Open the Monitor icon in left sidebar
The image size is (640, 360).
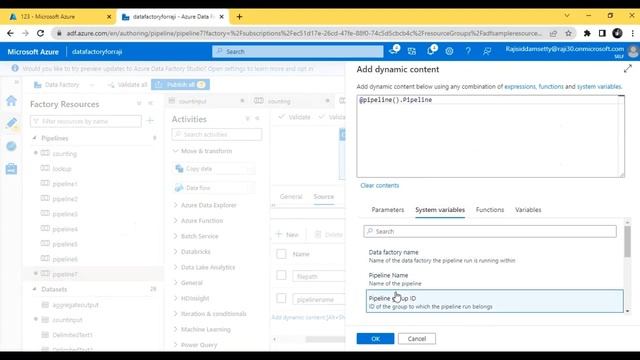(x=11, y=146)
